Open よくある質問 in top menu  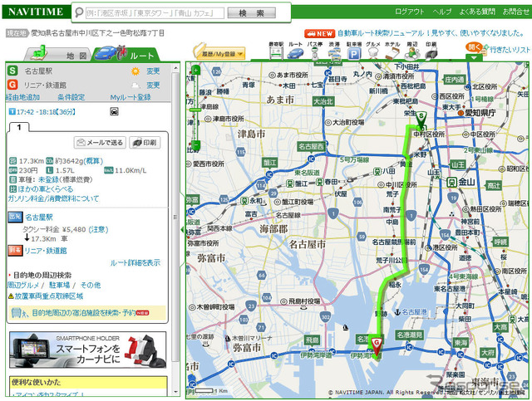click(476, 12)
